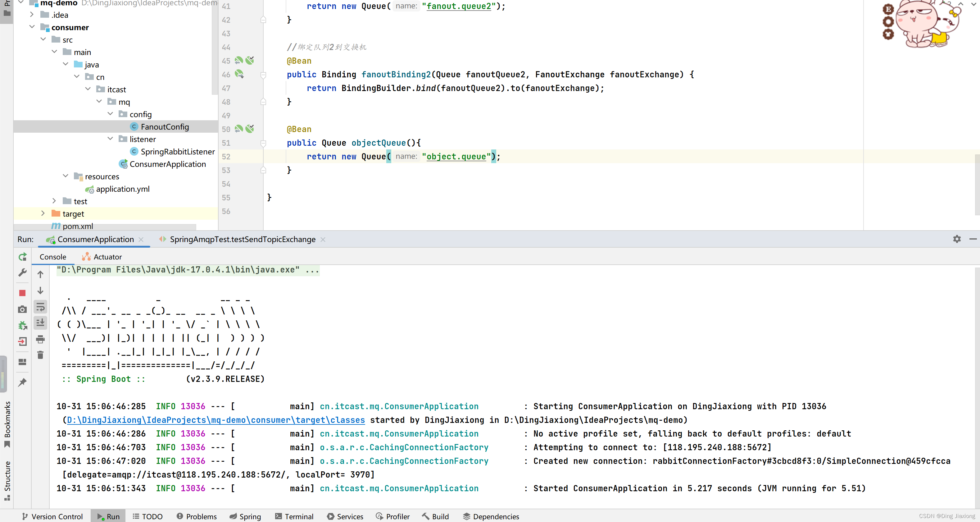
Task: Toggle soft-wrap in the console
Action: pos(40,307)
